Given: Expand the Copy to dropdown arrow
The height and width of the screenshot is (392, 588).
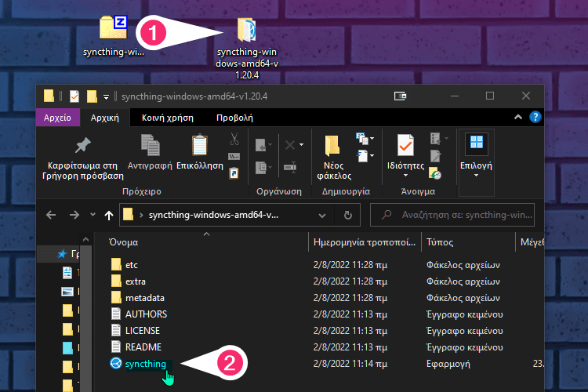Looking at the screenshot, I should click(270, 167).
